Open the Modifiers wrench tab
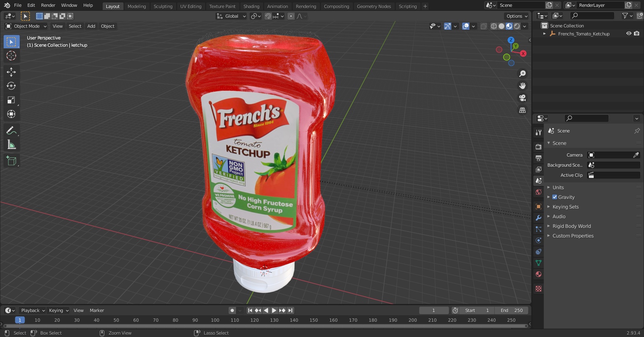The height and width of the screenshot is (337, 644). pyautogui.click(x=539, y=218)
